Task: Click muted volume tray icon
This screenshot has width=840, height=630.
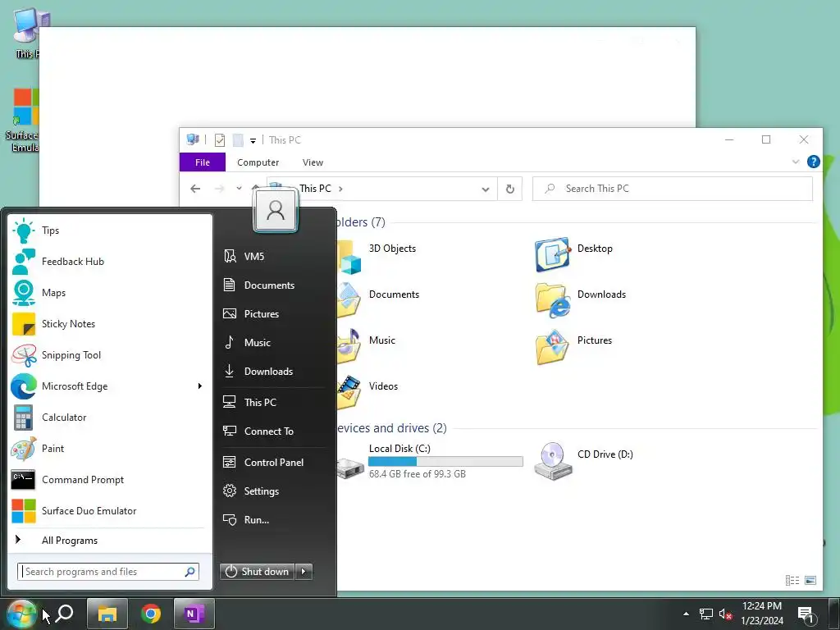Action: (x=725, y=614)
